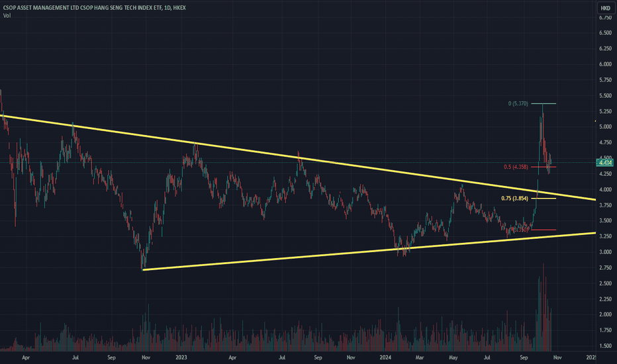Viewport: 617px width, 364px height.
Task: Click the 5.250 price axis label
Action: pyautogui.click(x=605, y=111)
